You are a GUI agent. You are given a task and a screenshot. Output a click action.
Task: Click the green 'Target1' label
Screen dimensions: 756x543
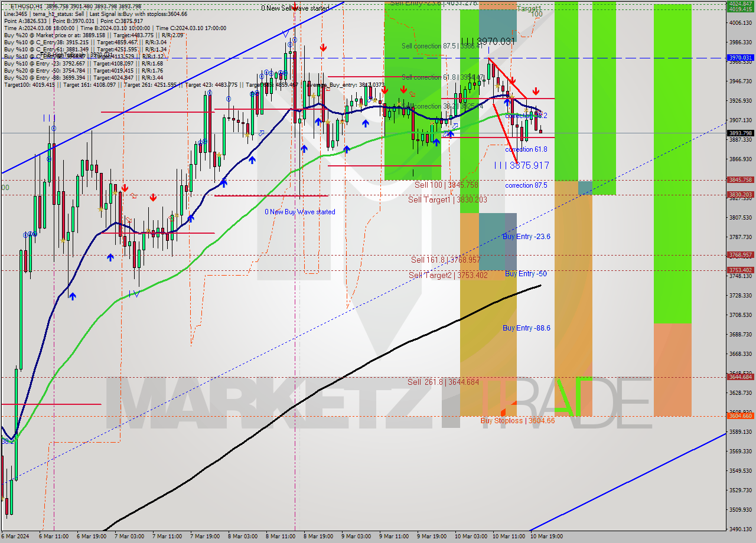coord(529,9)
